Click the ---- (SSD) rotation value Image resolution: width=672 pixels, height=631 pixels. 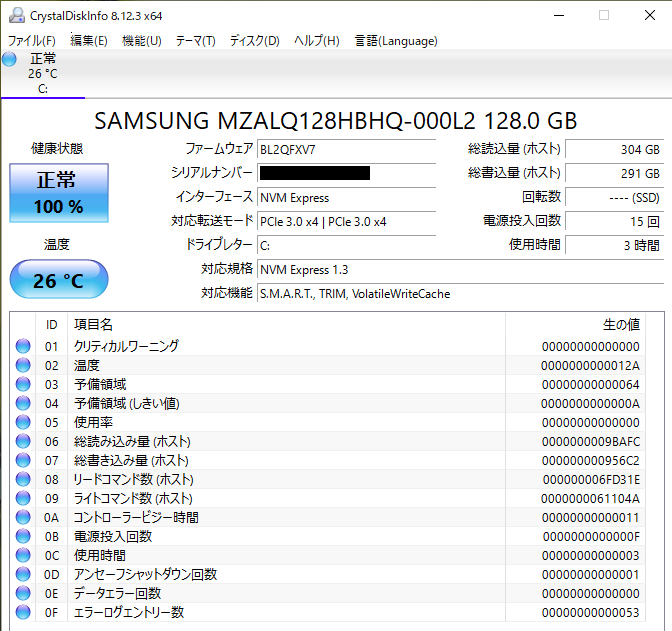(x=615, y=197)
